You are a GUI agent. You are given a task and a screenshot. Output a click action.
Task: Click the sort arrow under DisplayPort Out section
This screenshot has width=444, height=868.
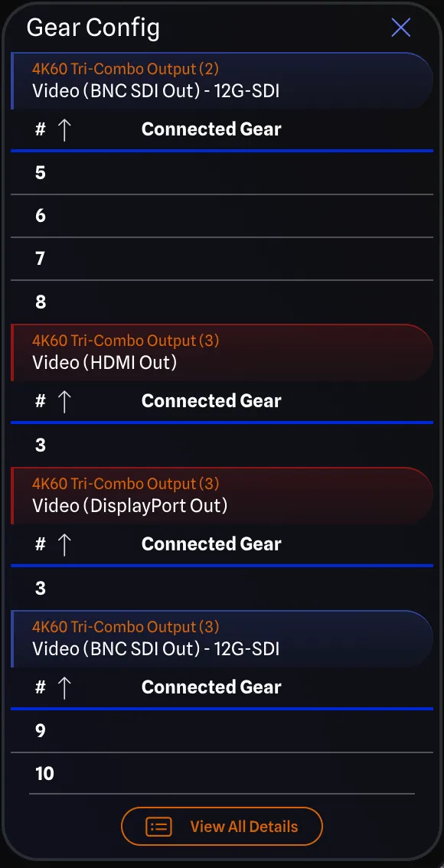[x=64, y=544]
